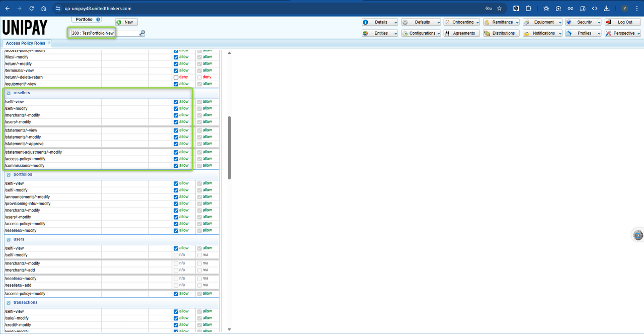
Task: Open the browser profile avatar Y
Action: pos(625,8)
